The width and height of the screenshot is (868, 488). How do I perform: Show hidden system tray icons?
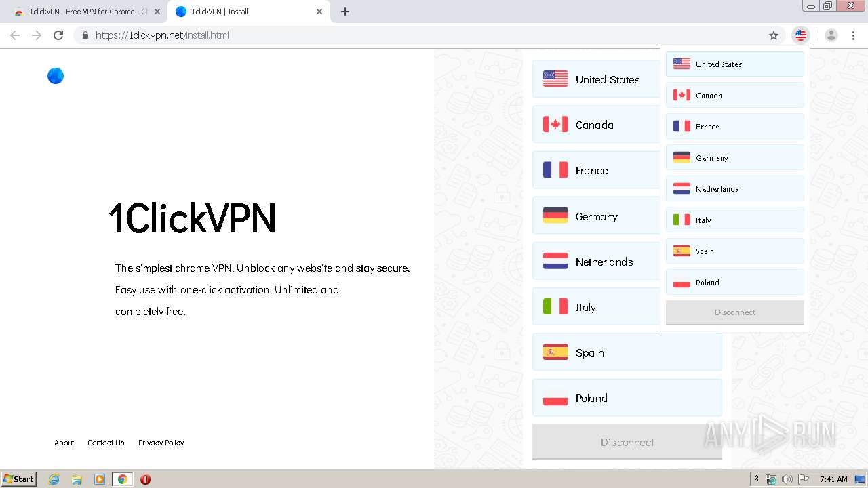[x=756, y=479]
